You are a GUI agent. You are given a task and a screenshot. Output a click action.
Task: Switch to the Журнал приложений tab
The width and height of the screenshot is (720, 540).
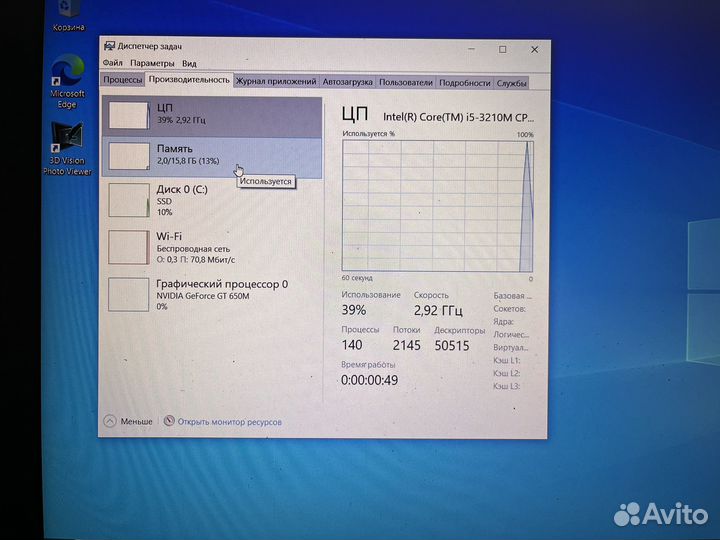point(275,82)
